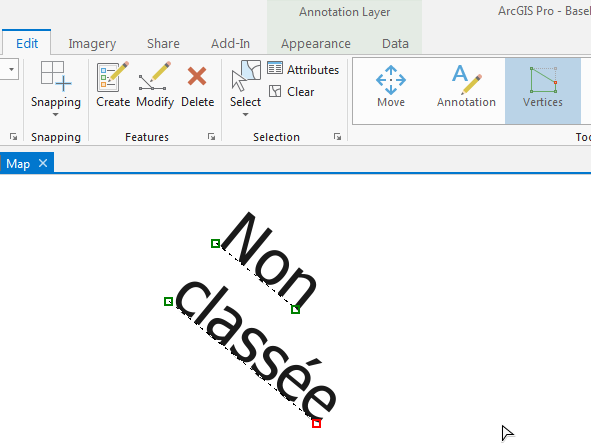Switch to the Add-In ribbon tab
This screenshot has width=591, height=447.
(230, 43)
